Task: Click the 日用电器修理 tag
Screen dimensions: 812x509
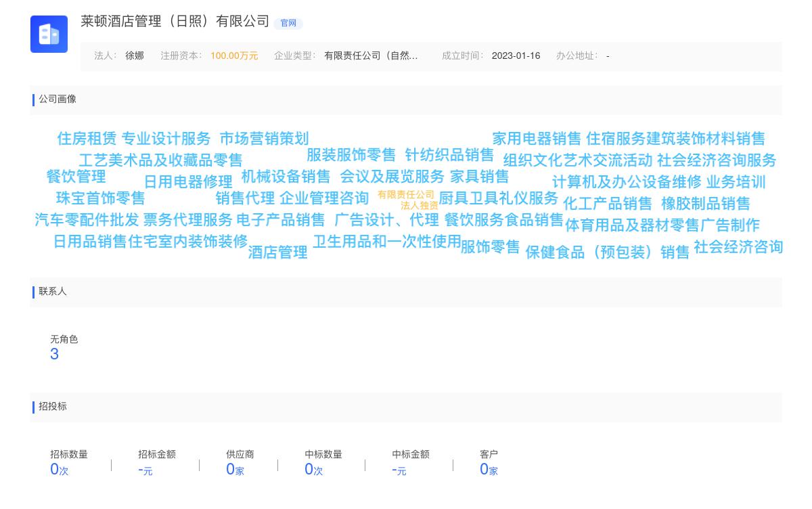Action: [188, 182]
